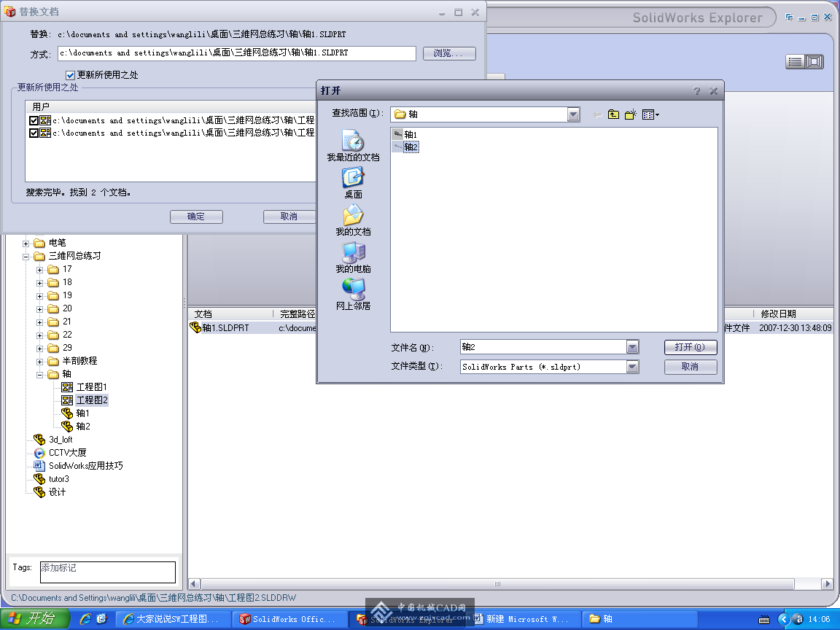840x630 pixels.
Task: Select drawing 工程图2 in the tree
Action: [x=85, y=400]
